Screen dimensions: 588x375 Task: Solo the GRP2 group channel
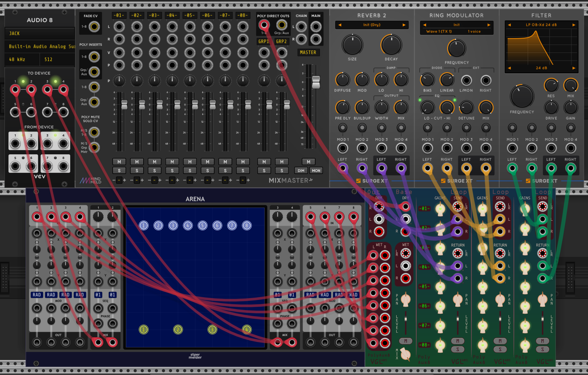282,171
